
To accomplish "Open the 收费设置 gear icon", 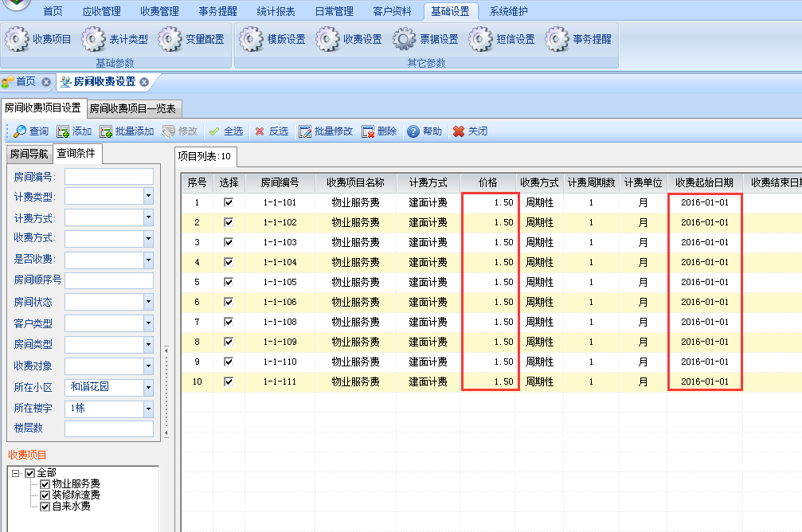I will pos(327,39).
